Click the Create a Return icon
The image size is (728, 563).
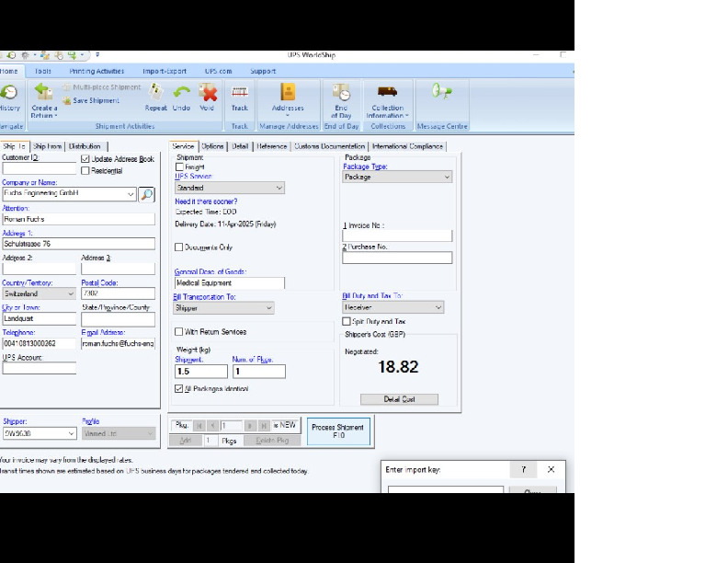pos(43,92)
